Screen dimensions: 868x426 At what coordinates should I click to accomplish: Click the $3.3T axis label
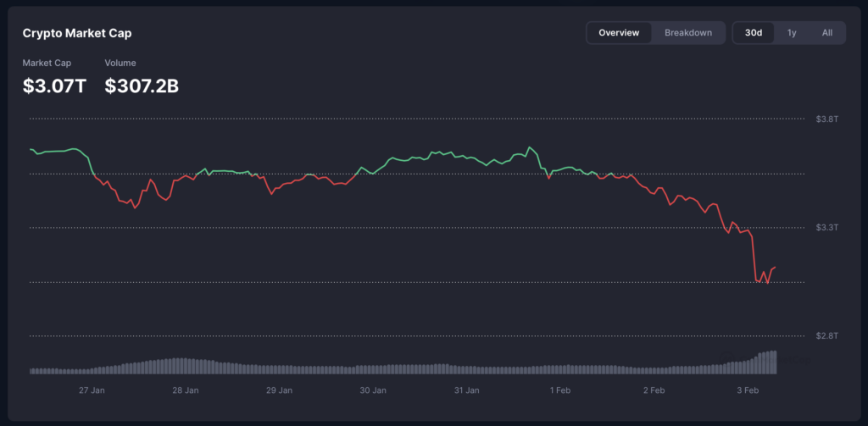pos(827,227)
